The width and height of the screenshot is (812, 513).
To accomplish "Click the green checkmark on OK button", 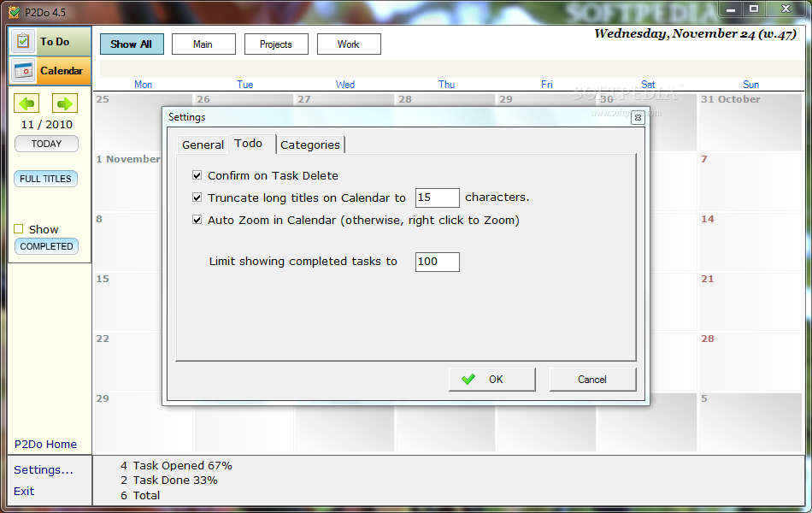I will coord(468,380).
